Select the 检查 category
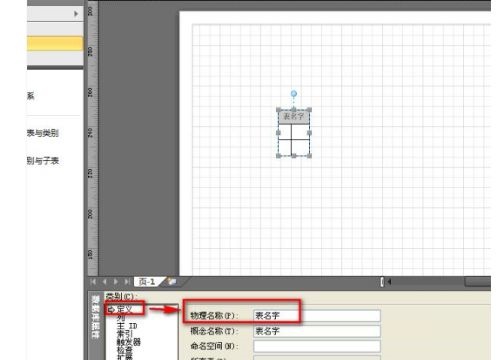500x360 pixels. pyautogui.click(x=125, y=350)
